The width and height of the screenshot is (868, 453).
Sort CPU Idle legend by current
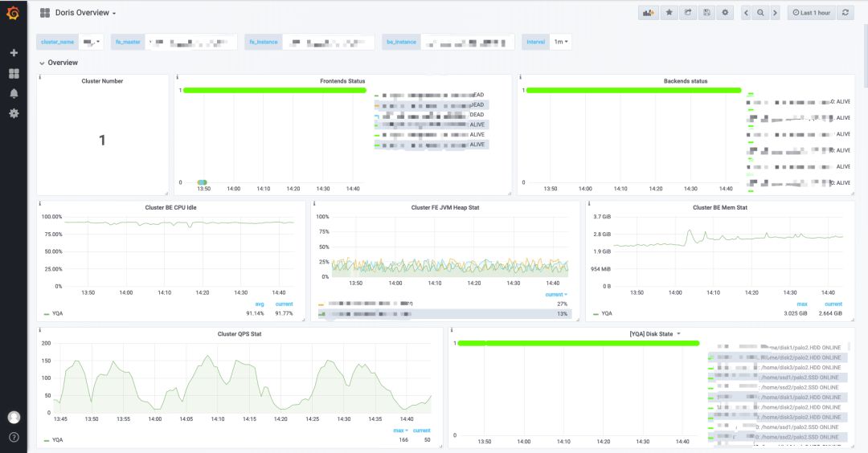284,304
